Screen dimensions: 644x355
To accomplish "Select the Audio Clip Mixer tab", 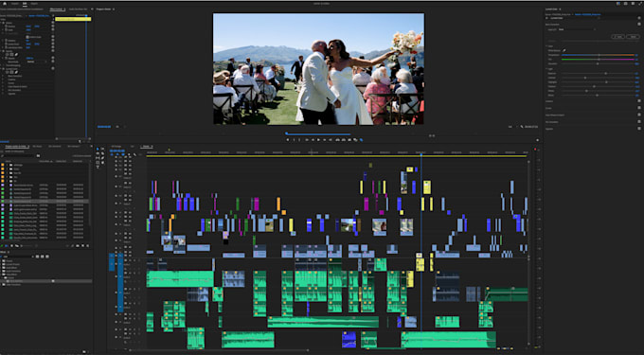I will coord(78,9).
